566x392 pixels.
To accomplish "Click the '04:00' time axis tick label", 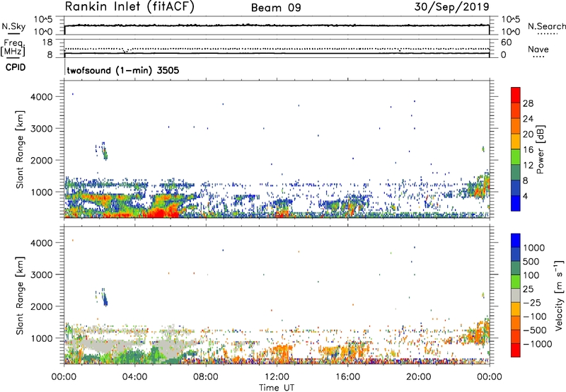I will click(134, 377).
